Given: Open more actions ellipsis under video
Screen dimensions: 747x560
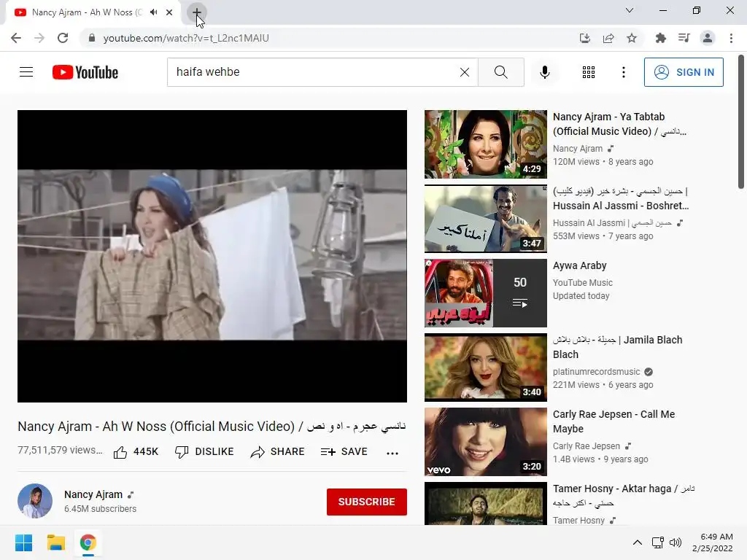Looking at the screenshot, I should point(392,453).
